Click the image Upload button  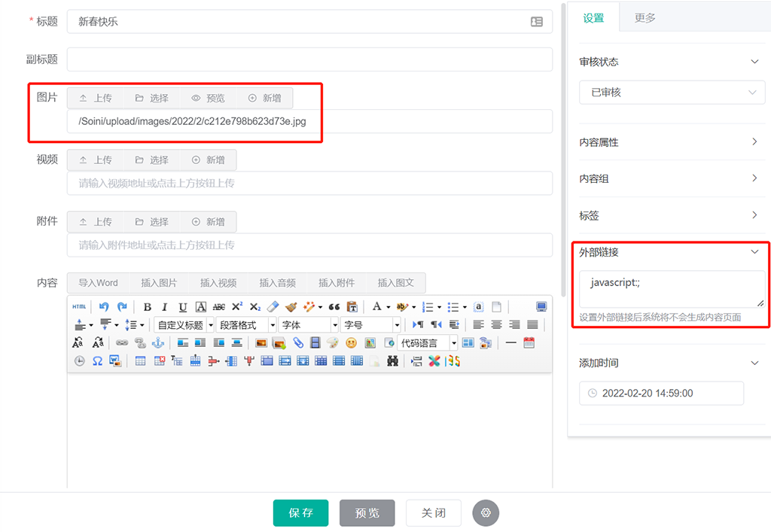96,98
